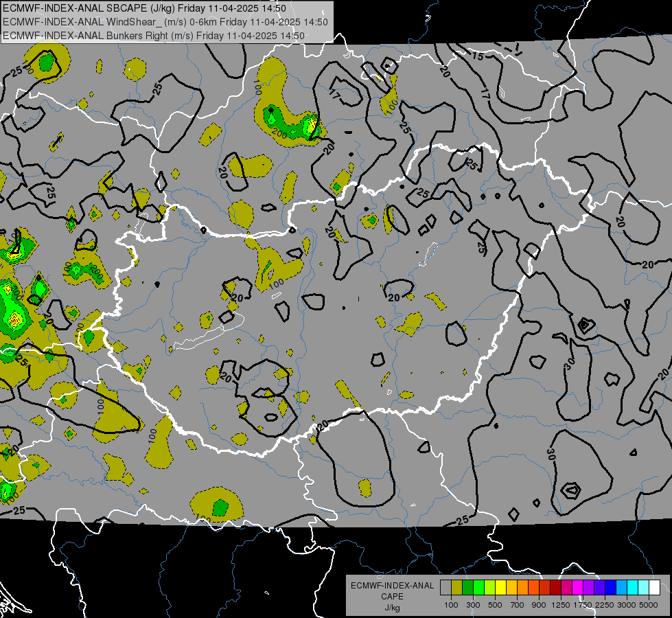Click the Bunkers Right (m/s) header line
This screenshot has height=618, width=672.
pos(154,36)
